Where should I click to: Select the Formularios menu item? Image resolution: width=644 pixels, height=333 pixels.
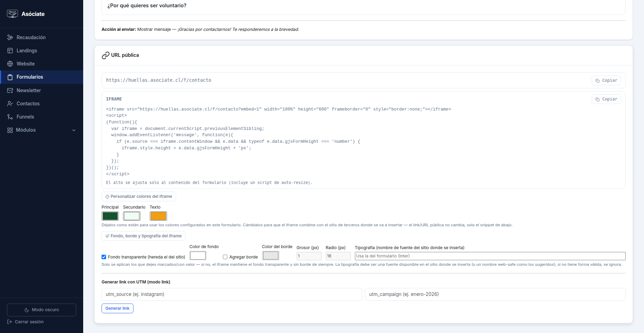click(x=42, y=77)
